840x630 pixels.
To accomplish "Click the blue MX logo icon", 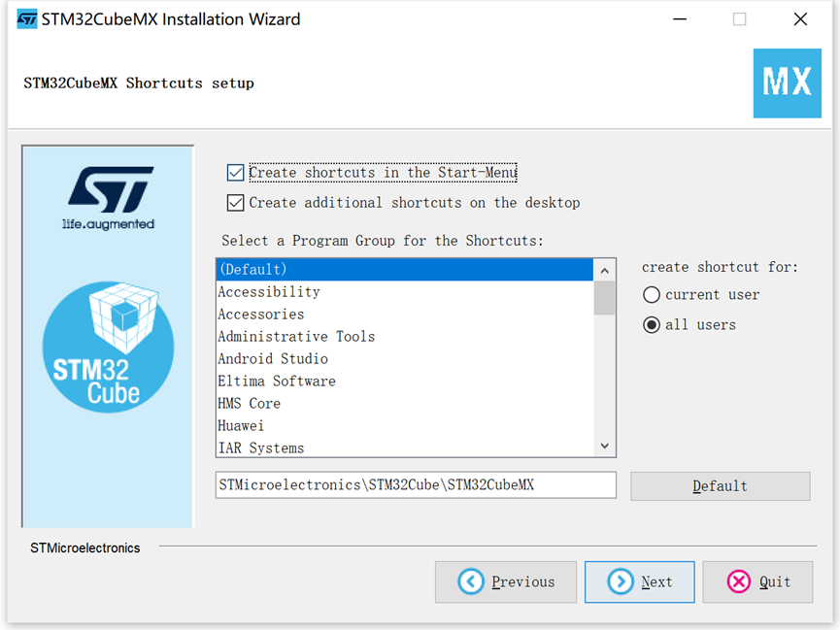I will point(787,83).
